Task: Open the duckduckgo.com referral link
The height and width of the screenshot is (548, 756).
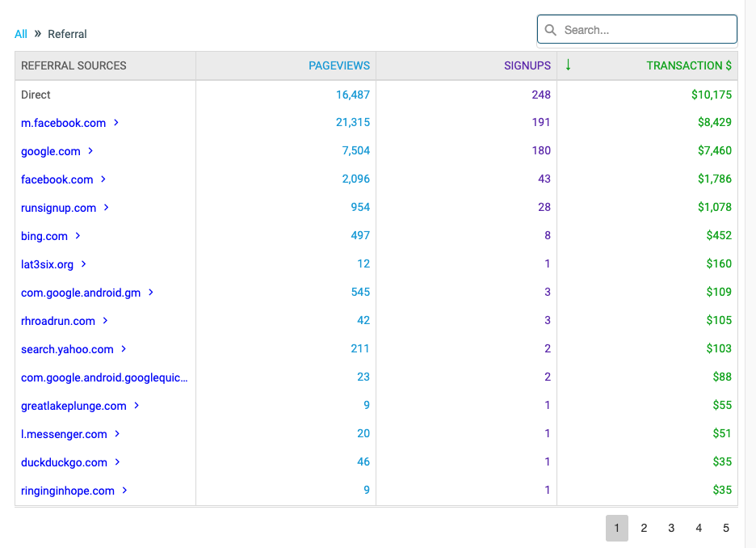Action: 64,462
